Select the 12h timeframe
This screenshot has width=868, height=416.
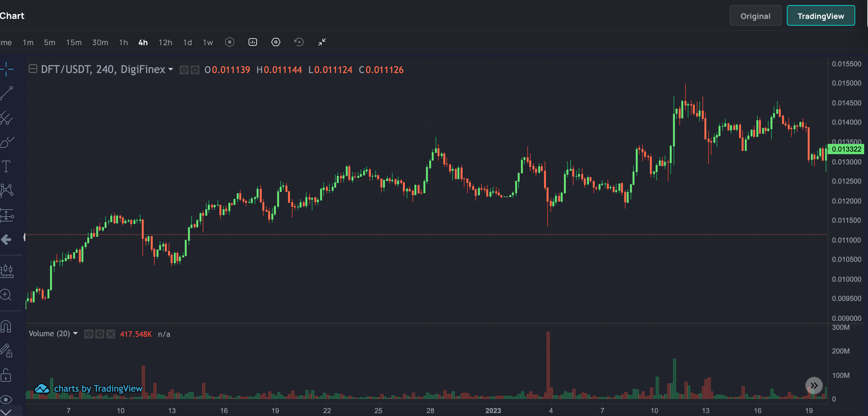(166, 42)
